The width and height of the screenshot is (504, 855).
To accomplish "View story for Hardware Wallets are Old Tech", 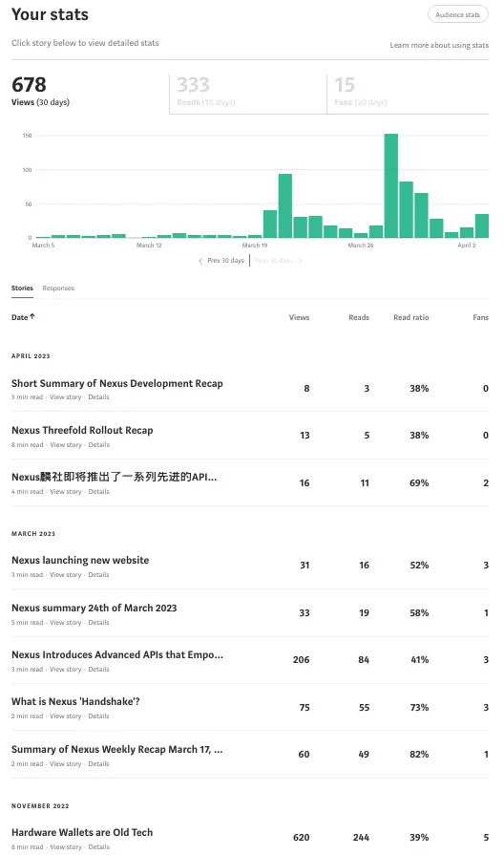I will click(66, 847).
